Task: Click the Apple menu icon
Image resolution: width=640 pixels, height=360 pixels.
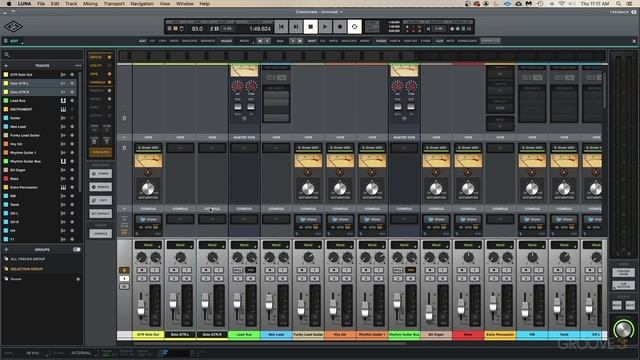Action: [9, 4]
